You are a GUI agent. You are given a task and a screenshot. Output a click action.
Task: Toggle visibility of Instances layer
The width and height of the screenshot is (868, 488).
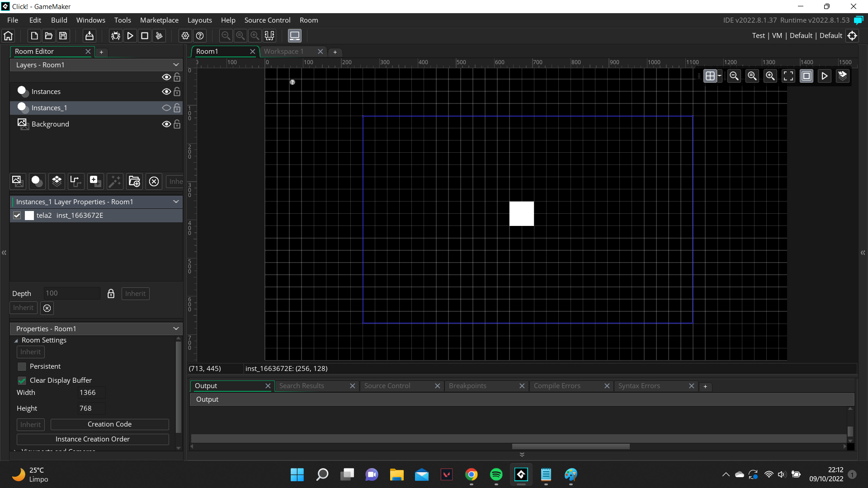coord(166,92)
